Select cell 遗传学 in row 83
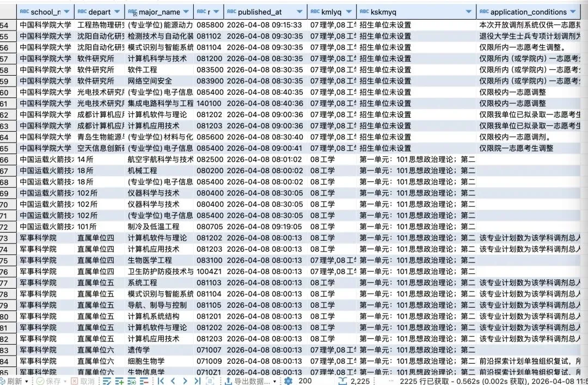Image resolution: width=588 pixels, height=385 pixels. [x=160, y=350]
